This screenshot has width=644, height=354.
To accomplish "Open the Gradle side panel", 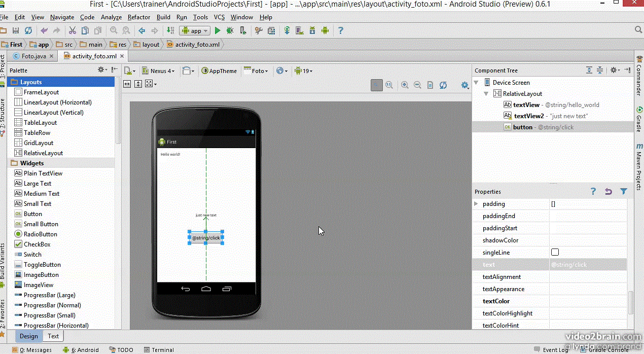I will click(x=639, y=120).
